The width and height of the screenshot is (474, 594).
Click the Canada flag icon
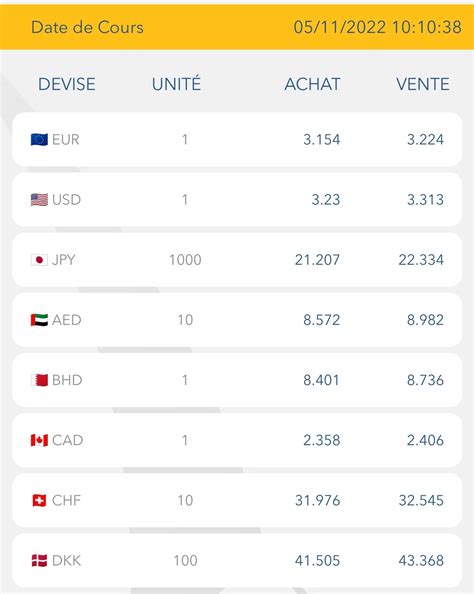coord(39,440)
